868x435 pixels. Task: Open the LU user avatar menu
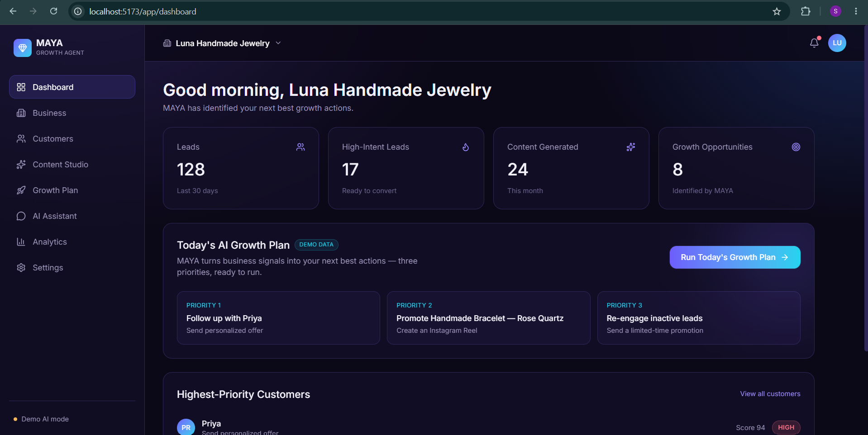(837, 43)
